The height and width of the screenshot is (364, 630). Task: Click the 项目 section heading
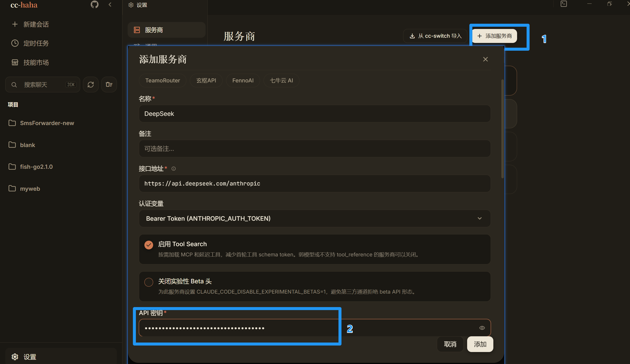[13, 105]
